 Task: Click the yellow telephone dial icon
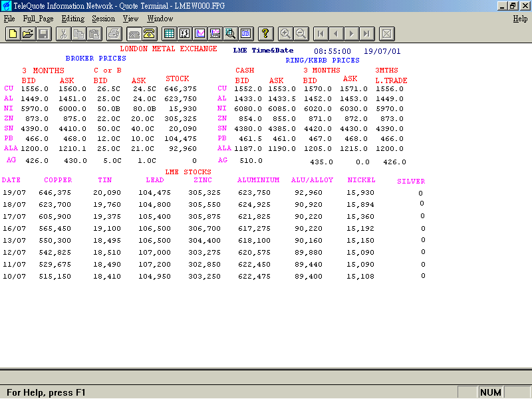[149, 34]
